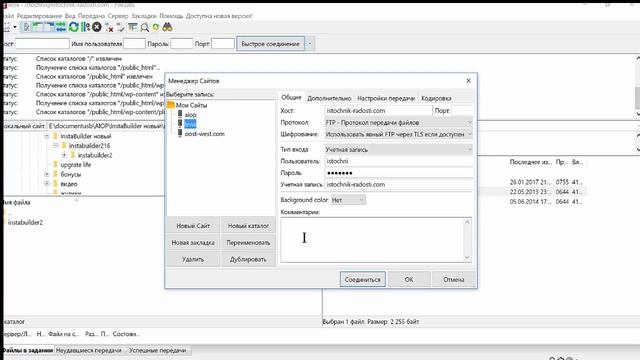Open the Сервер menu

pos(118,16)
